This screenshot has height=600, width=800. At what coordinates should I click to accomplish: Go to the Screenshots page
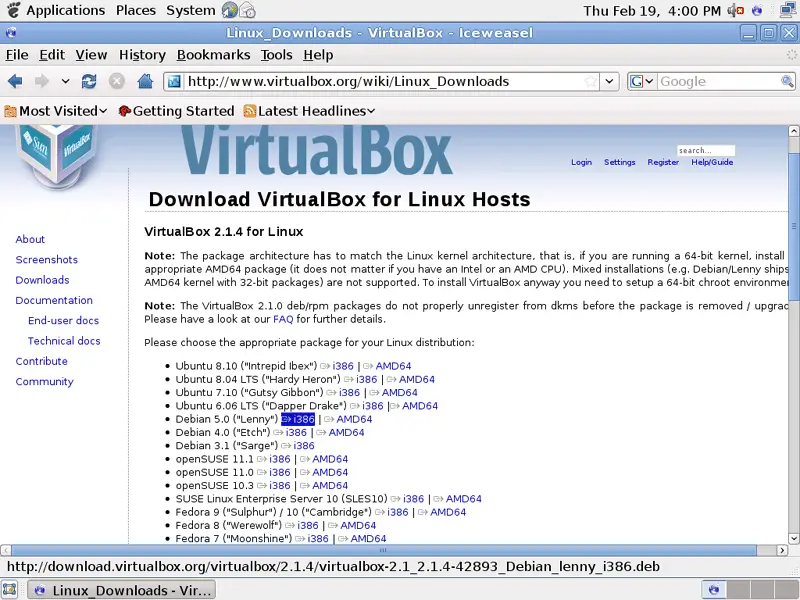[x=46, y=260]
